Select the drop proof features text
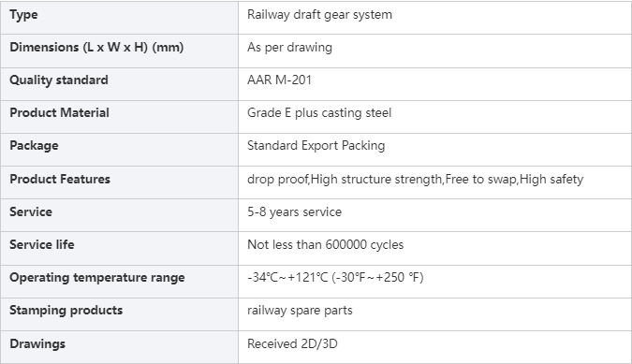Screen dimensions: 632x364 (415, 179)
